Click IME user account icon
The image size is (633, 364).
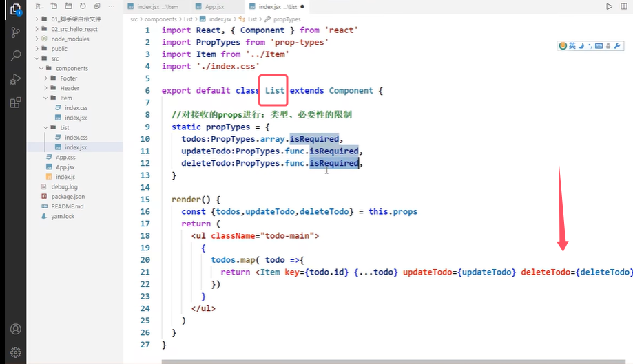tap(608, 46)
